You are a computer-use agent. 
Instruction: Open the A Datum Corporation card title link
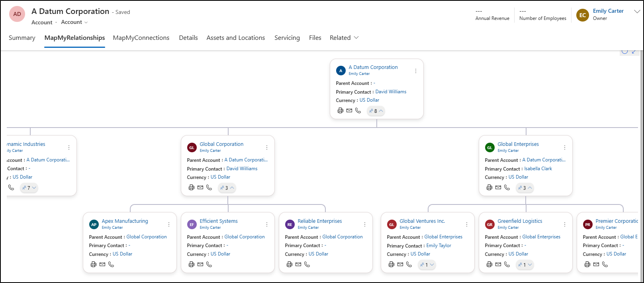coord(373,67)
